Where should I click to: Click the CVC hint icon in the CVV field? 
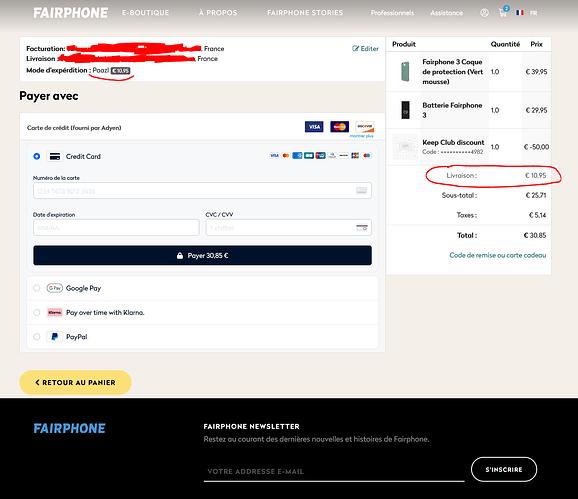coord(362,228)
